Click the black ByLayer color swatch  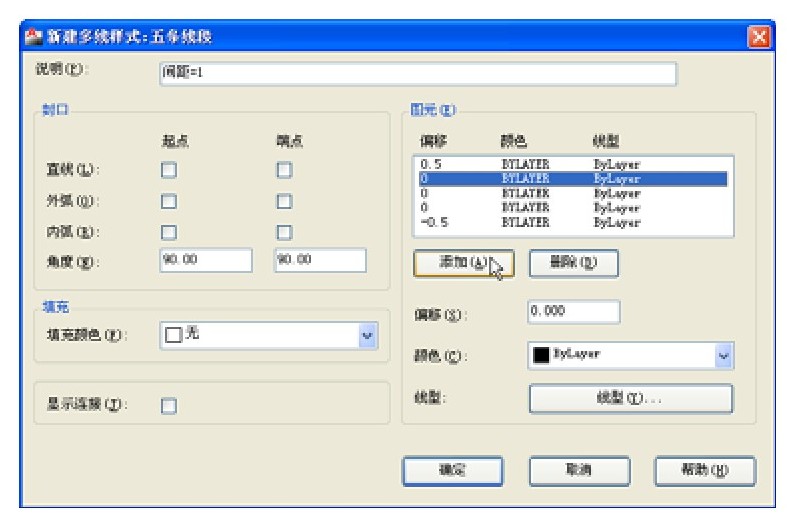pos(541,355)
